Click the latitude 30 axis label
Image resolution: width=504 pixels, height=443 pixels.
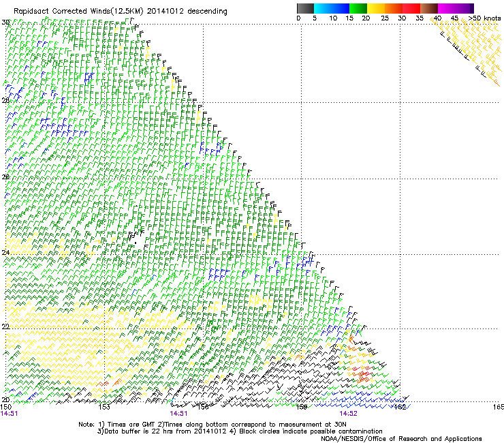click(x=5, y=22)
